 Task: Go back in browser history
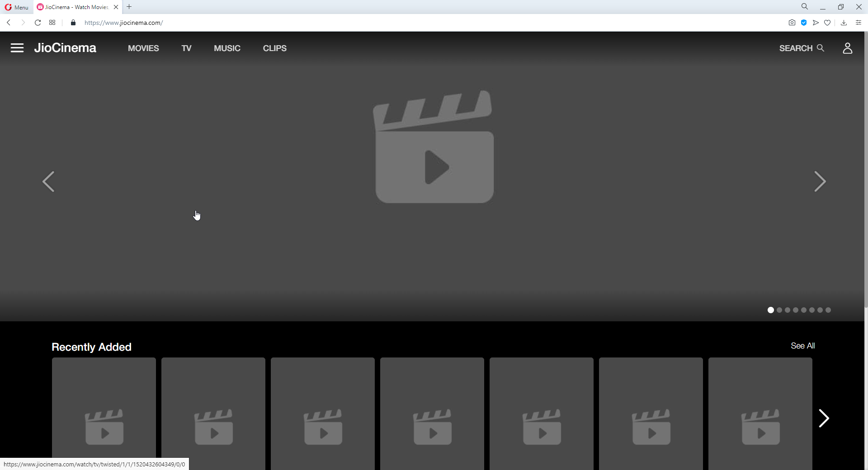pyautogui.click(x=9, y=23)
